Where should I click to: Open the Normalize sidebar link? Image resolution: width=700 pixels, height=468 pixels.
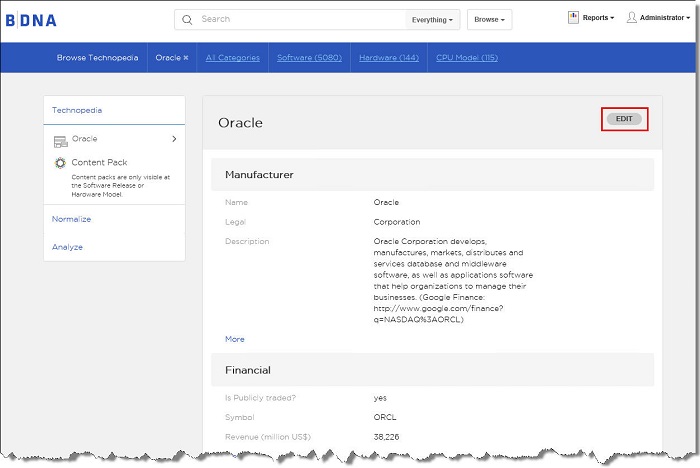pos(71,219)
